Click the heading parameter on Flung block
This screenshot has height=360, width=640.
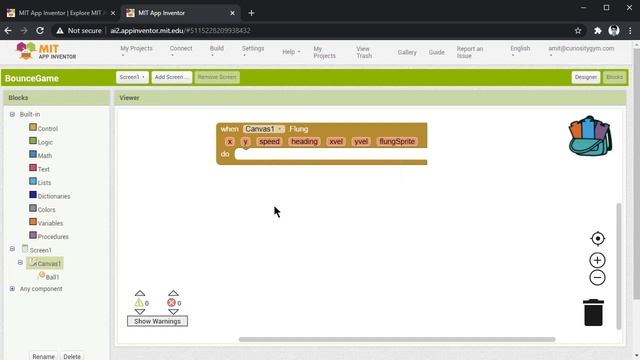pos(304,141)
